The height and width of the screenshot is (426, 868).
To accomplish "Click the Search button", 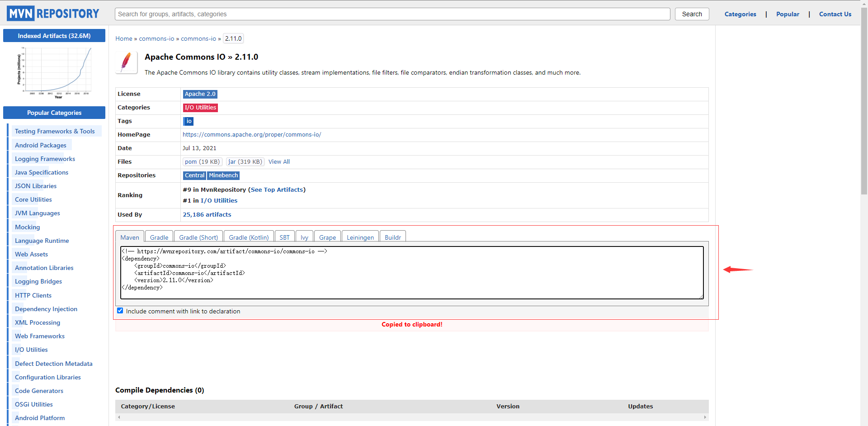I will (x=692, y=14).
